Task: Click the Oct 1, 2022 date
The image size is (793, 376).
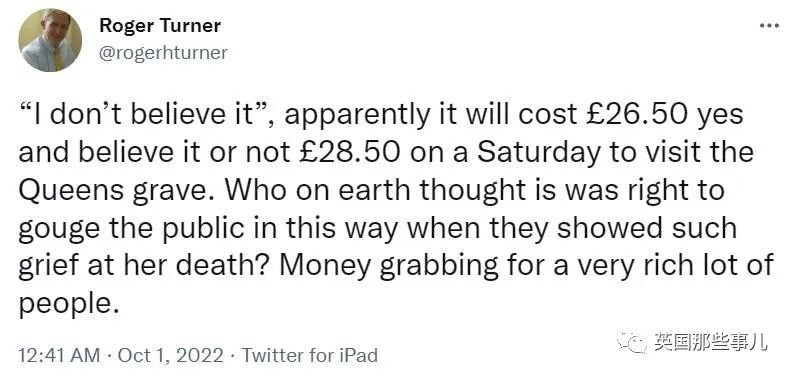Action: click(x=170, y=355)
